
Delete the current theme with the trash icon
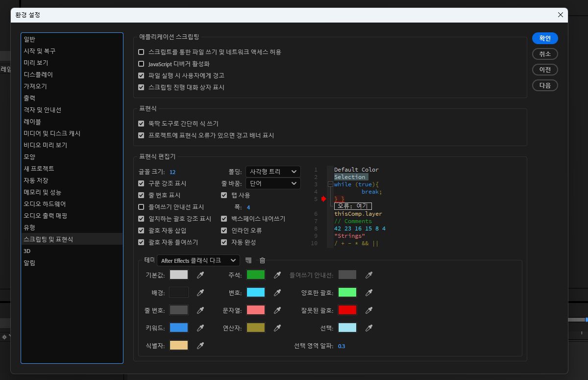(x=262, y=261)
